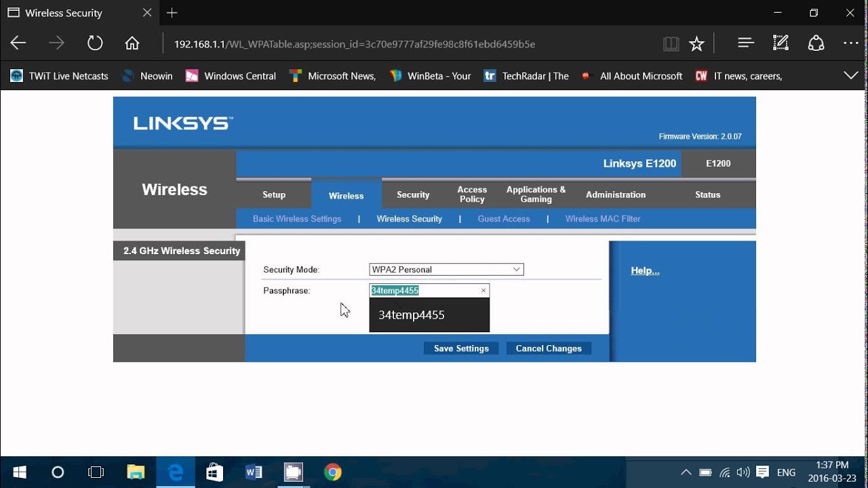Clear the passphrase with the X button
The image size is (868, 488).
click(x=484, y=291)
